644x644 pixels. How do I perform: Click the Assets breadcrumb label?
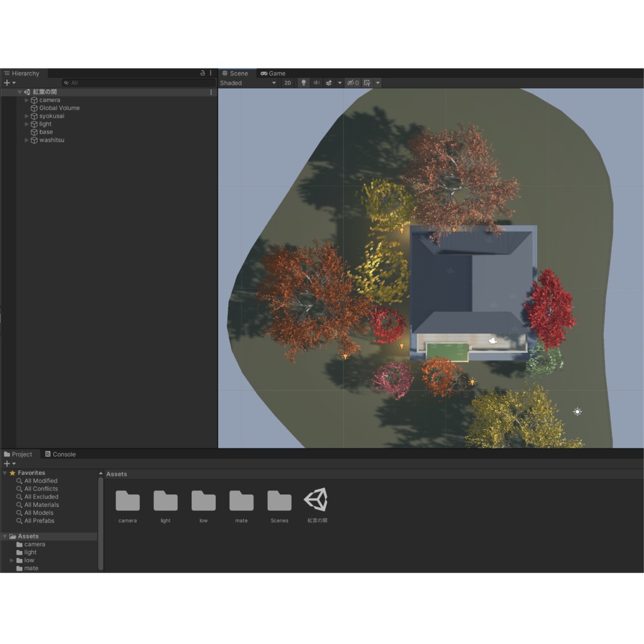tap(116, 474)
